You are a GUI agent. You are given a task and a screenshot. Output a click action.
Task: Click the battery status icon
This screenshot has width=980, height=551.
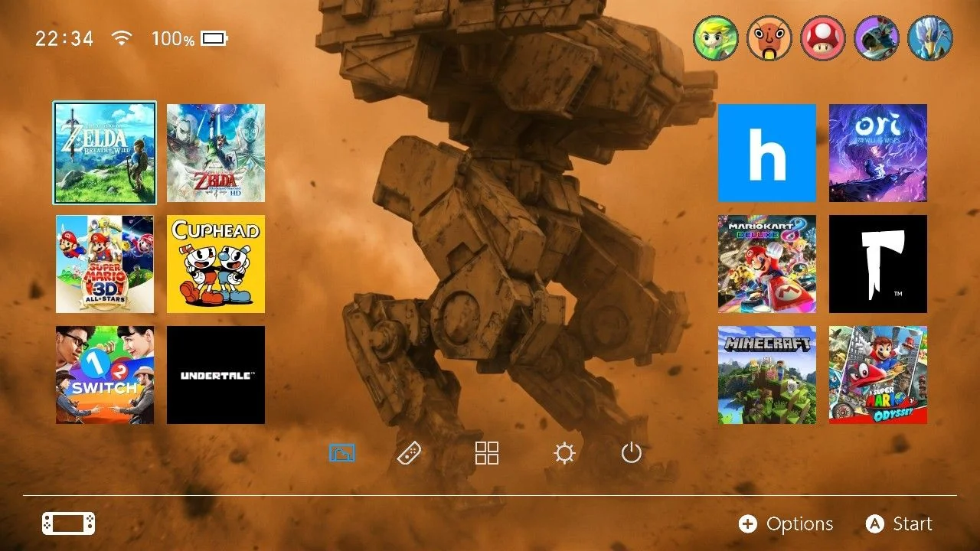[214, 38]
